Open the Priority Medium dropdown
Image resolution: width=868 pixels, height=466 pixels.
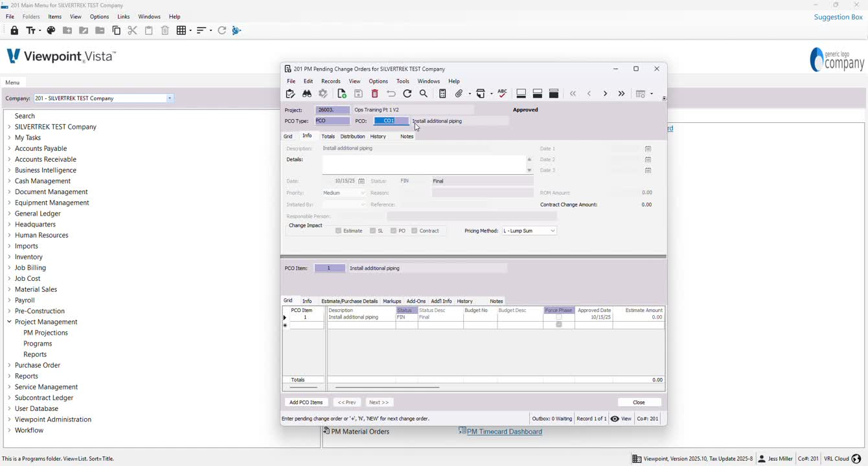coord(363,193)
